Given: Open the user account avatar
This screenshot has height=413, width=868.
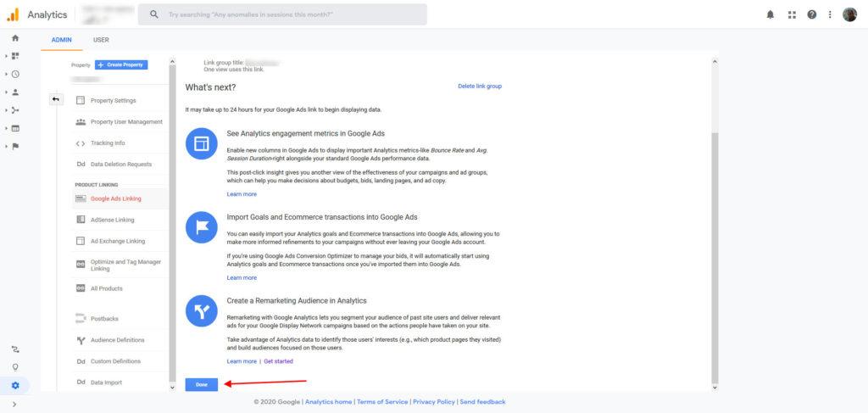Looking at the screenshot, I should pos(849,15).
